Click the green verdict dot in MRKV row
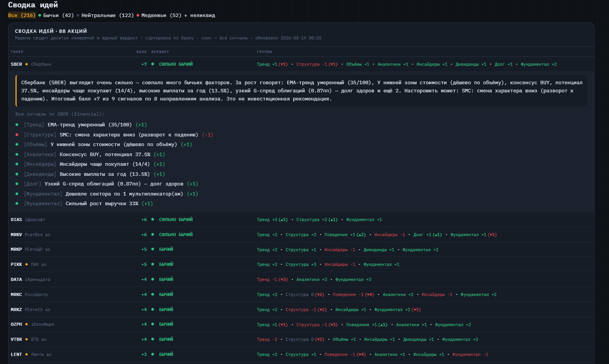The height and width of the screenshot is (364, 609). [x=153, y=235]
